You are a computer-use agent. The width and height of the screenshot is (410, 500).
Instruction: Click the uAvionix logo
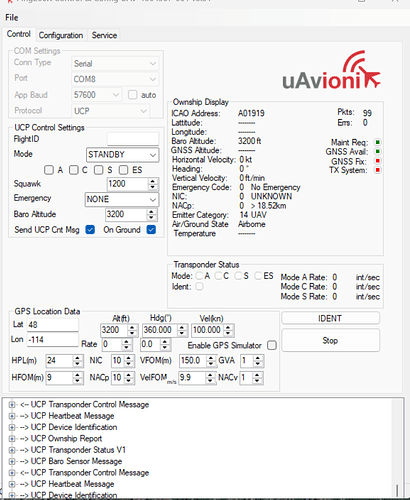click(331, 71)
